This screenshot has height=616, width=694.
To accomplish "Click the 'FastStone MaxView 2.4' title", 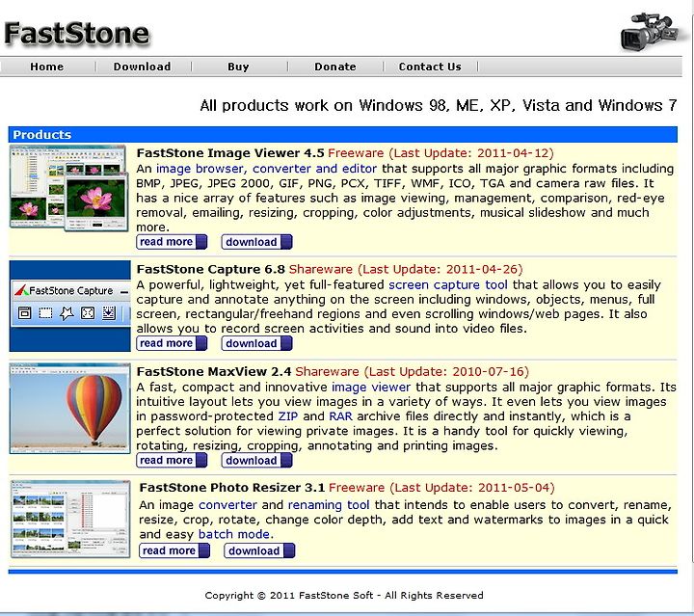I will coord(214,371).
